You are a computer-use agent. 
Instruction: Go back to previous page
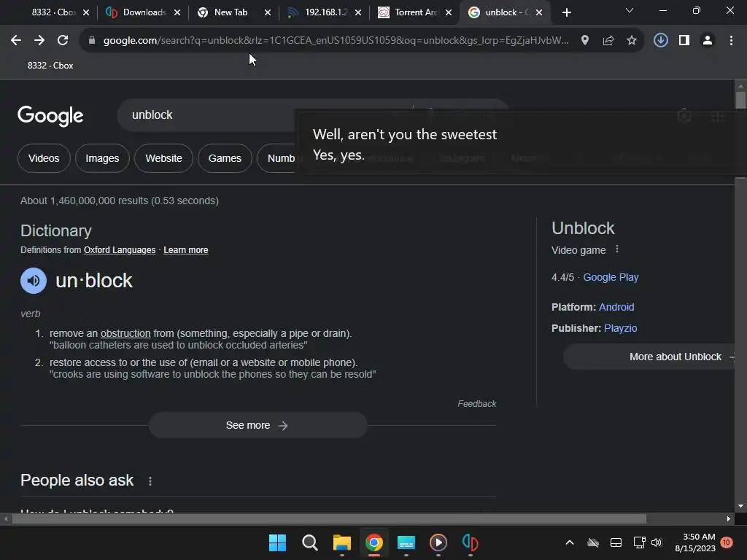click(16, 41)
